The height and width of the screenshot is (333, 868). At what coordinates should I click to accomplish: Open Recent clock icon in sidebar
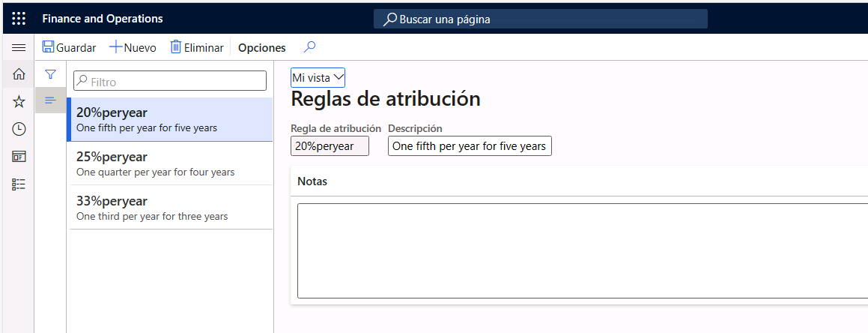click(18, 129)
